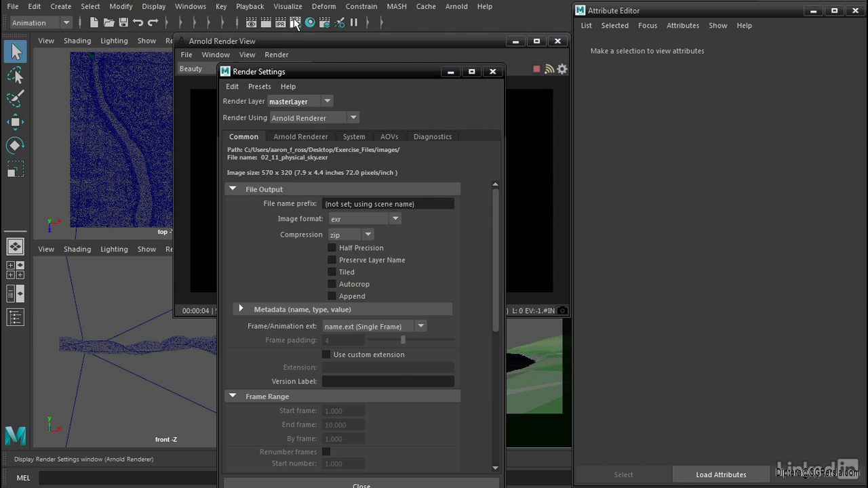
Task: Collapse the Frame Range section
Action: pyautogui.click(x=233, y=396)
